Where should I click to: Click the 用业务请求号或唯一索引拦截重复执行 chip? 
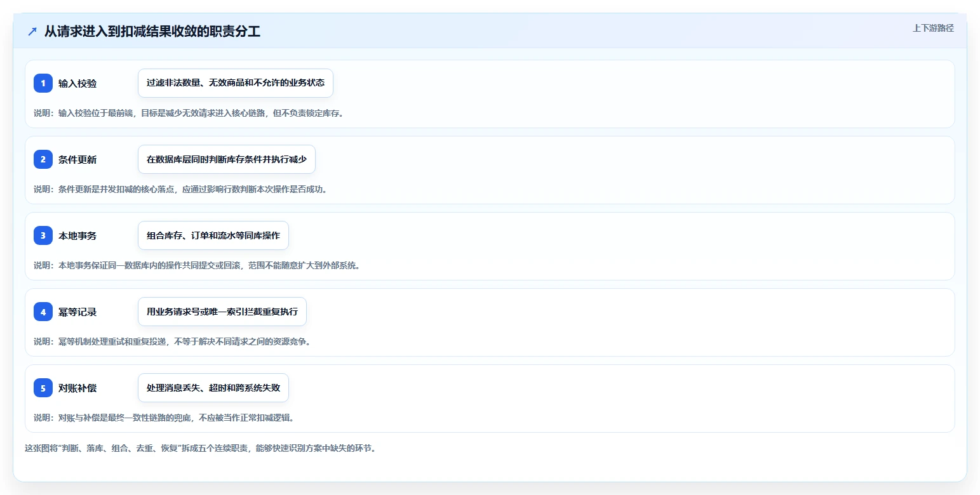pos(222,312)
